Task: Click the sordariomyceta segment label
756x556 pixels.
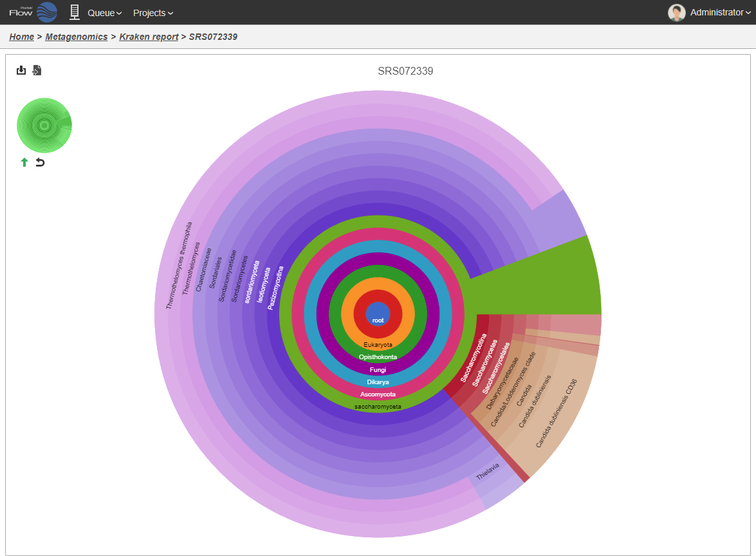Action: 252,282
